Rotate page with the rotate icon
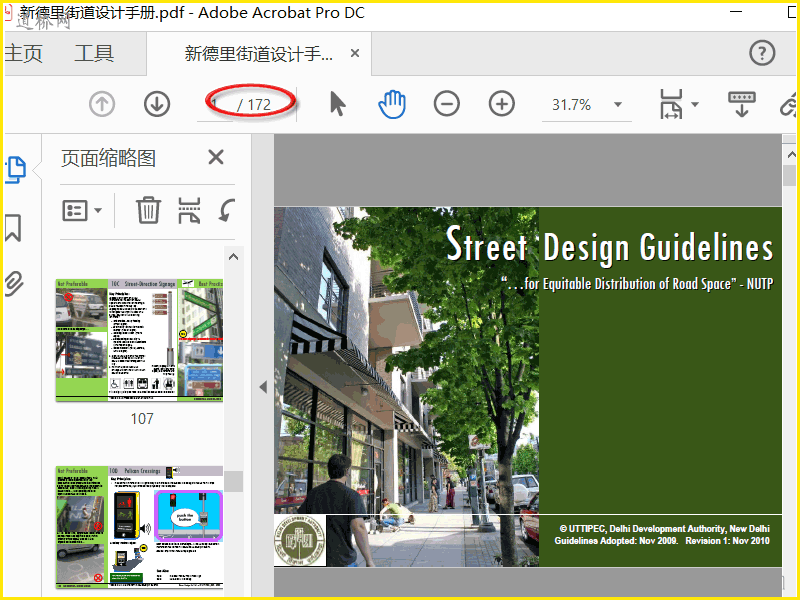Viewport: 800px width, 600px height. 227,210
